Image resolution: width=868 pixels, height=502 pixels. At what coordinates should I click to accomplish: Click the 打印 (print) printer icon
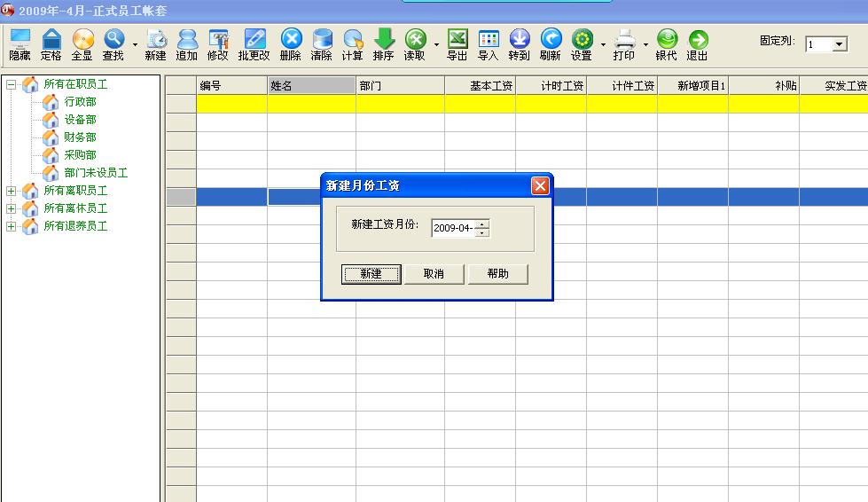point(624,44)
